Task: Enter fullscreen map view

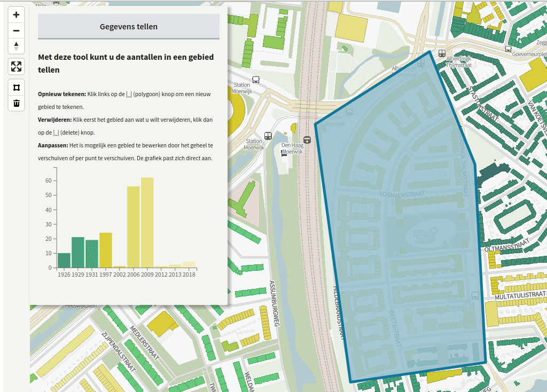Action: point(16,67)
